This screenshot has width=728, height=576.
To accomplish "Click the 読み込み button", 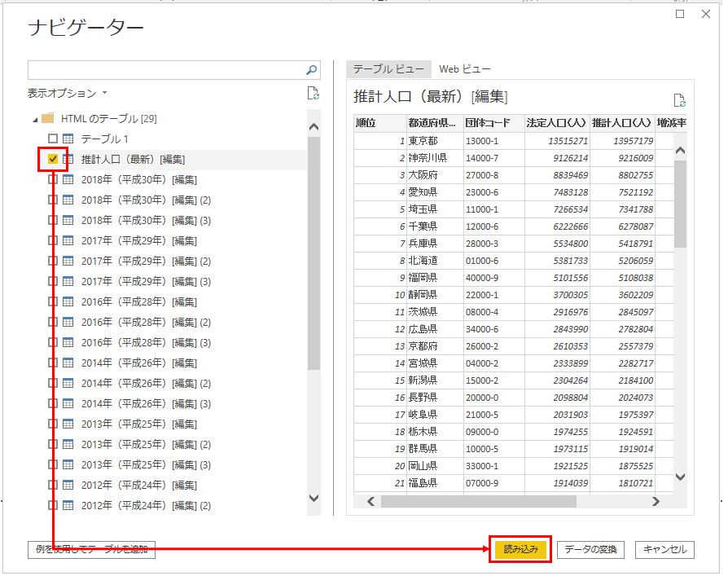I will coord(520,550).
